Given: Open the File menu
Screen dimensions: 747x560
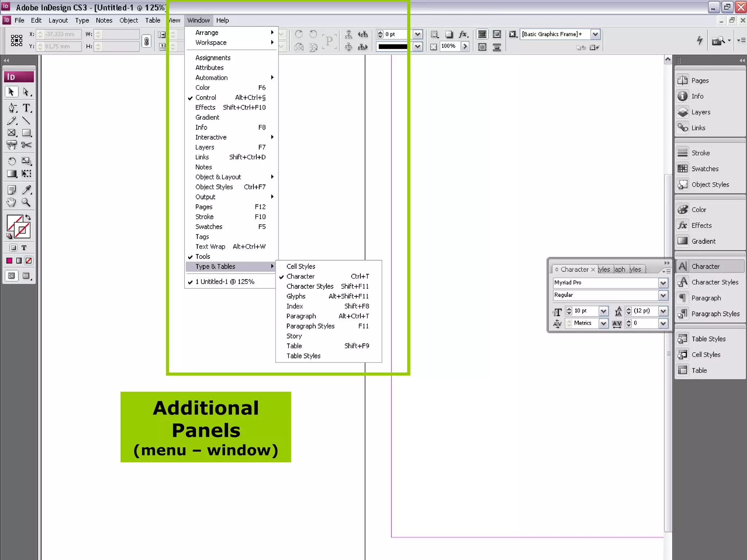Looking at the screenshot, I should click(19, 20).
